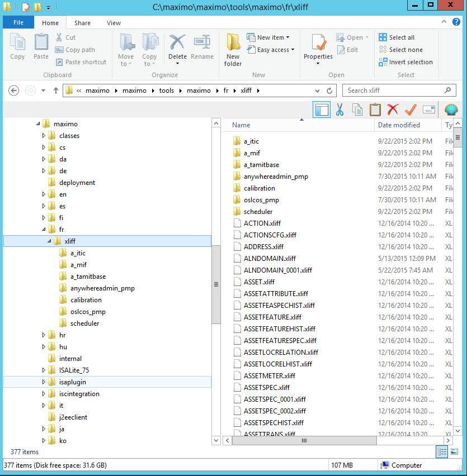Click Invert selection
Image resolution: width=467 pixels, height=476 pixels.
[406, 62]
